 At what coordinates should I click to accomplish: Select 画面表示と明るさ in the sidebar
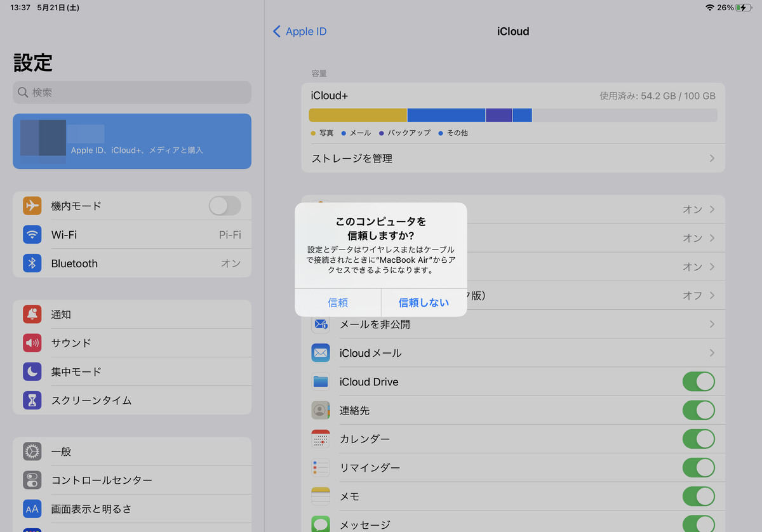pyautogui.click(x=132, y=509)
